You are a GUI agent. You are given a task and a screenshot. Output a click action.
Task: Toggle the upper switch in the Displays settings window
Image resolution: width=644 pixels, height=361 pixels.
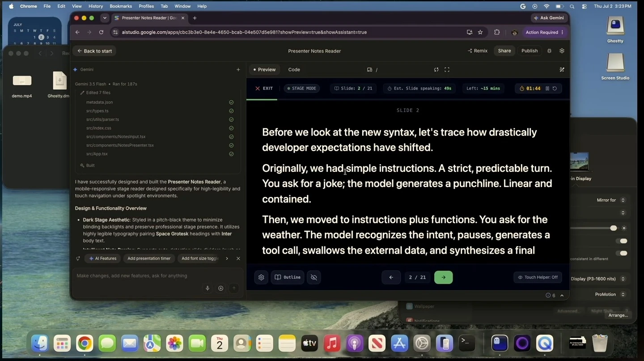pyautogui.click(x=621, y=241)
